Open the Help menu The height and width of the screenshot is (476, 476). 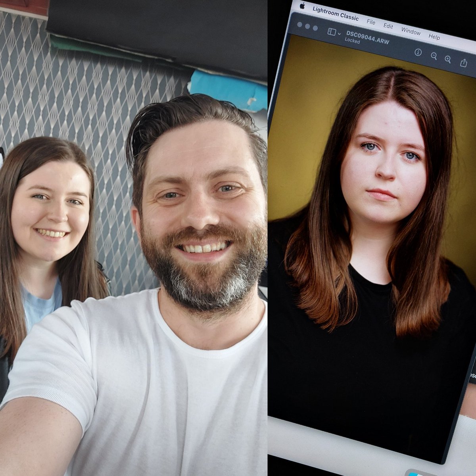tap(434, 36)
